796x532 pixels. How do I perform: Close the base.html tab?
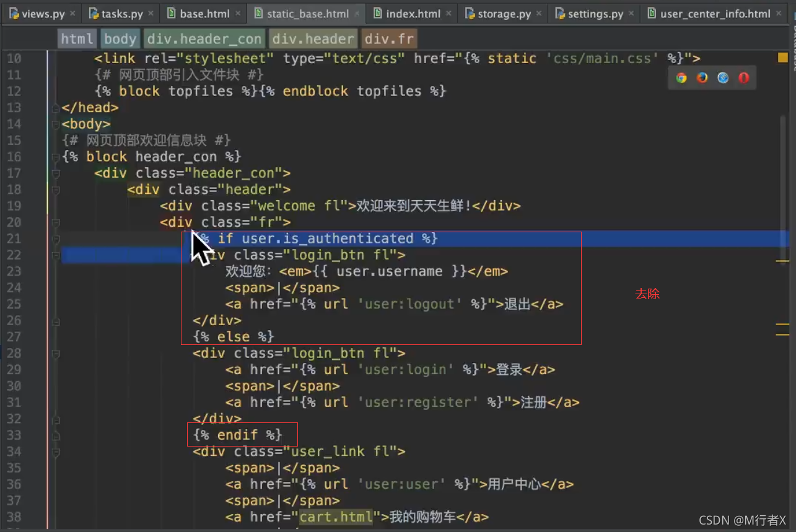click(237, 14)
